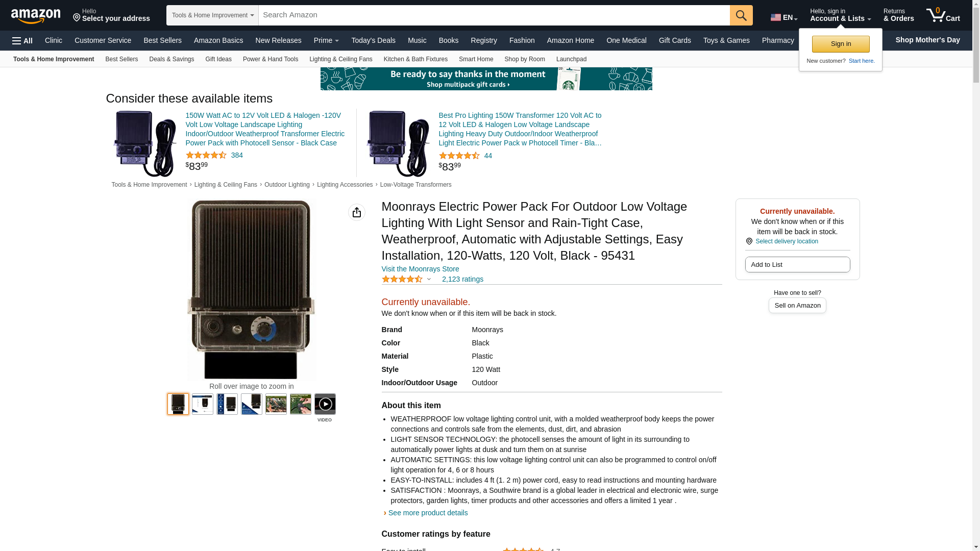Click the location pin Select your address
Viewport: 980px width, 551px height.
pyautogui.click(x=111, y=15)
